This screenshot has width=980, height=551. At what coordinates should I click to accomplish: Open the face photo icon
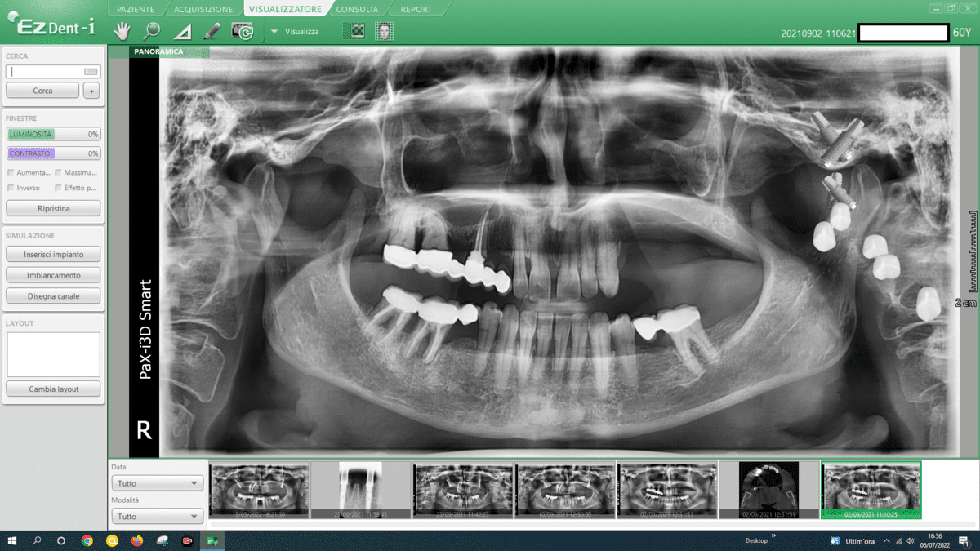pyautogui.click(x=384, y=31)
